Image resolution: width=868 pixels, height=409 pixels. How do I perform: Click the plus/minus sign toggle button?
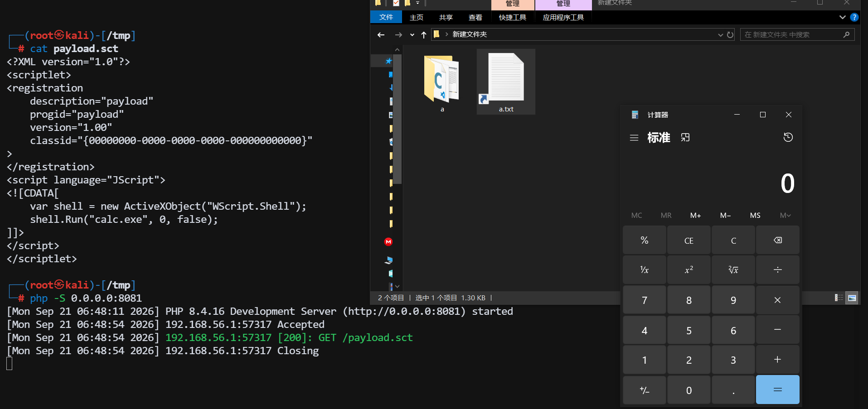[645, 390]
